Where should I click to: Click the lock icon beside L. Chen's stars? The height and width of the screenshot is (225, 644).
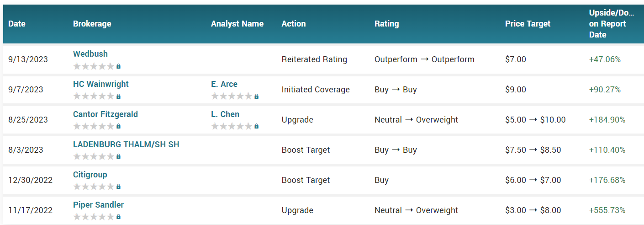pyautogui.click(x=256, y=127)
